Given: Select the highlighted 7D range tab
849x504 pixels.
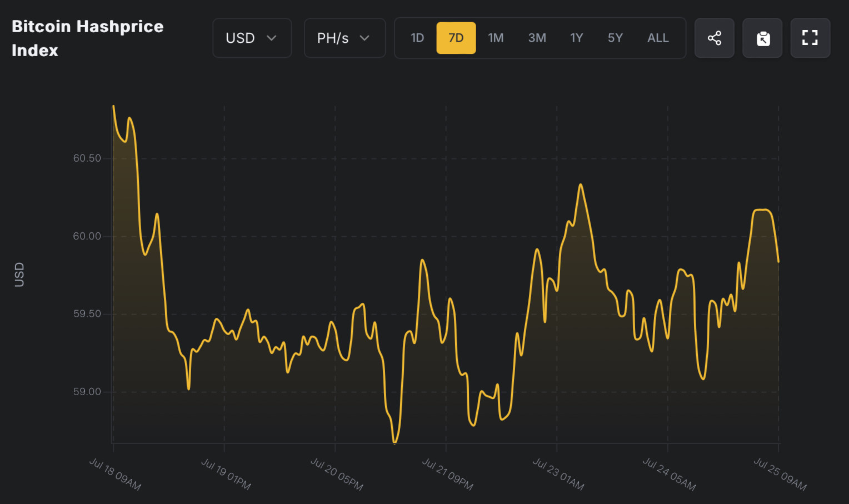Looking at the screenshot, I should pos(456,38).
